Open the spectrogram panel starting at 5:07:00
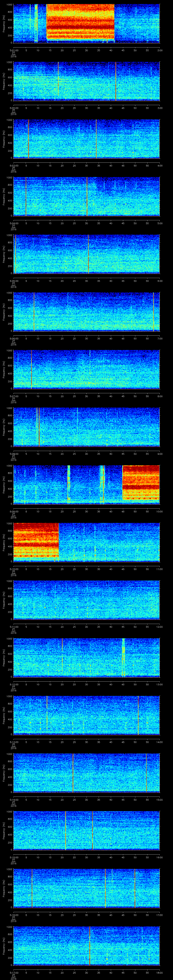 87,369
